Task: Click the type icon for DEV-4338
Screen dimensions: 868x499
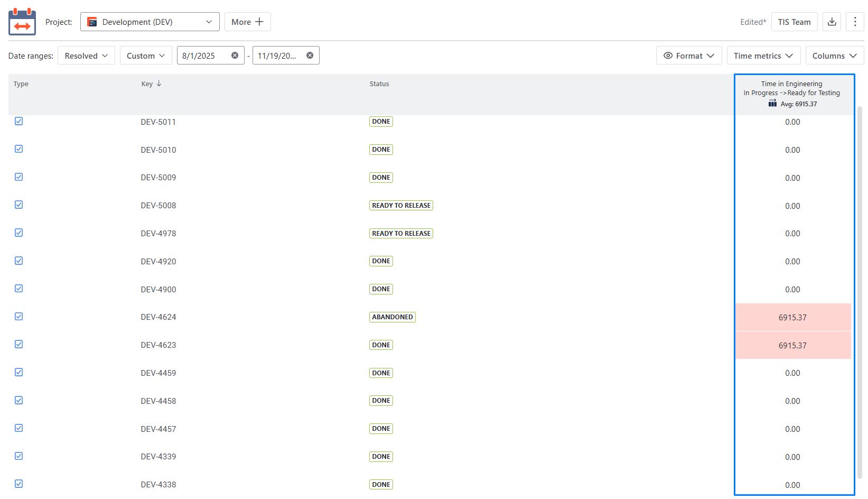Action: click(x=19, y=484)
